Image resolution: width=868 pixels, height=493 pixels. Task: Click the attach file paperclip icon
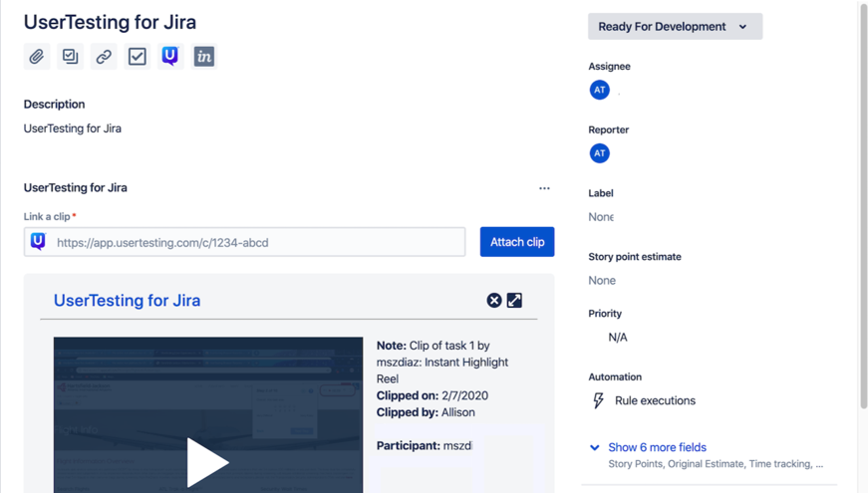(37, 57)
